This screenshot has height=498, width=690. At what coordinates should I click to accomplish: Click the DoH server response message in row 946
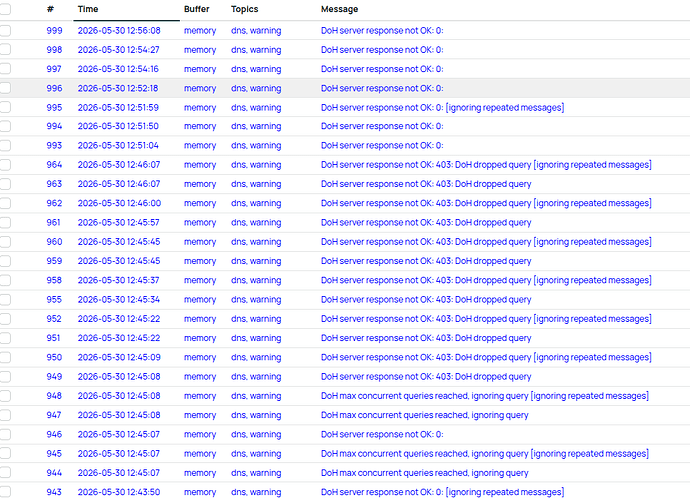pos(382,435)
